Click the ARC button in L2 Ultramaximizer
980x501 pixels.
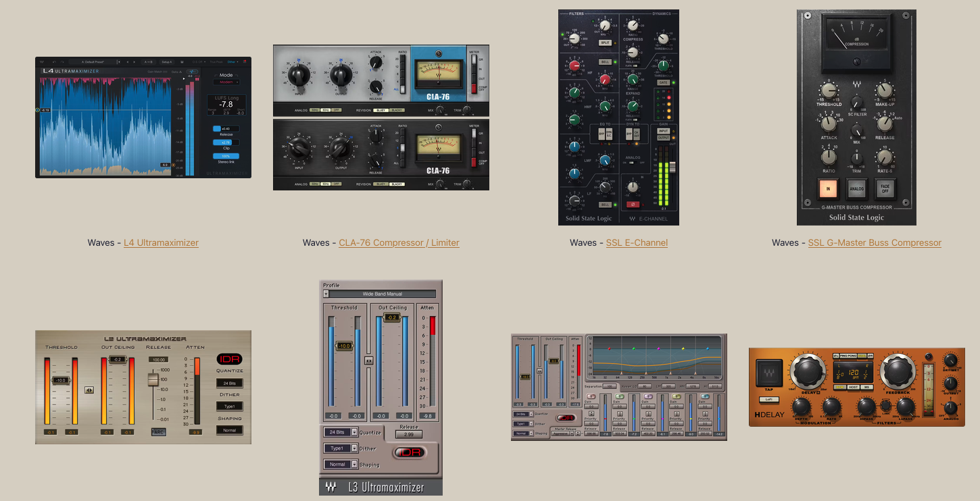[x=159, y=432]
